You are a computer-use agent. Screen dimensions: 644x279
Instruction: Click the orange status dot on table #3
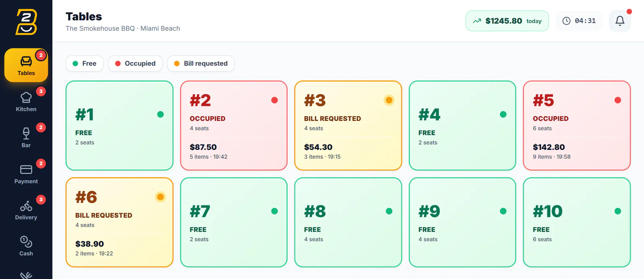389,100
